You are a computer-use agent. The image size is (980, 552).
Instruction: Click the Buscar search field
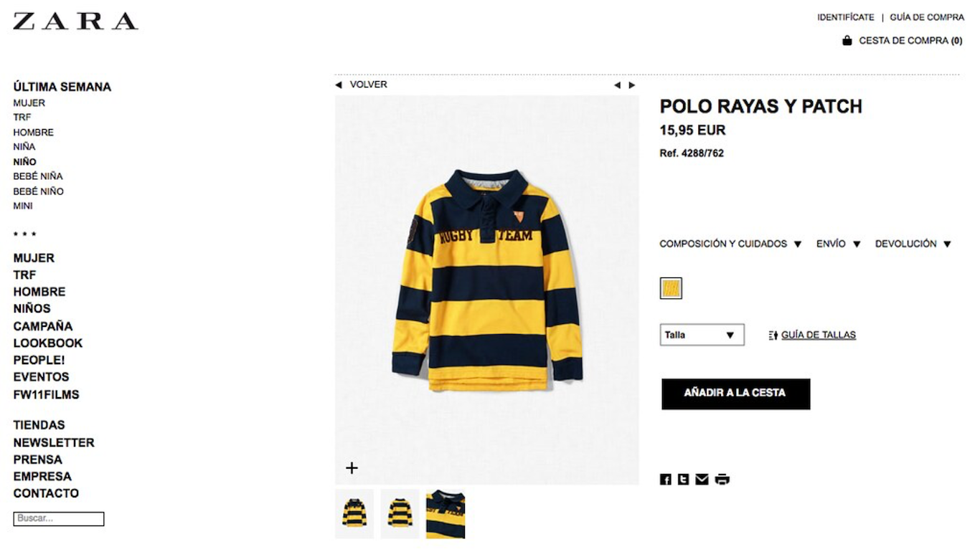59,518
